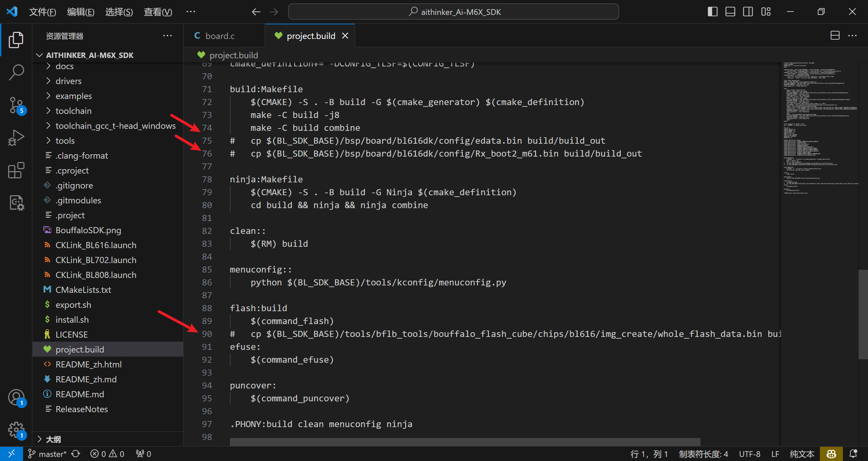This screenshot has width=868, height=461.
Task: Select the project.build editor tab
Action: (311, 36)
